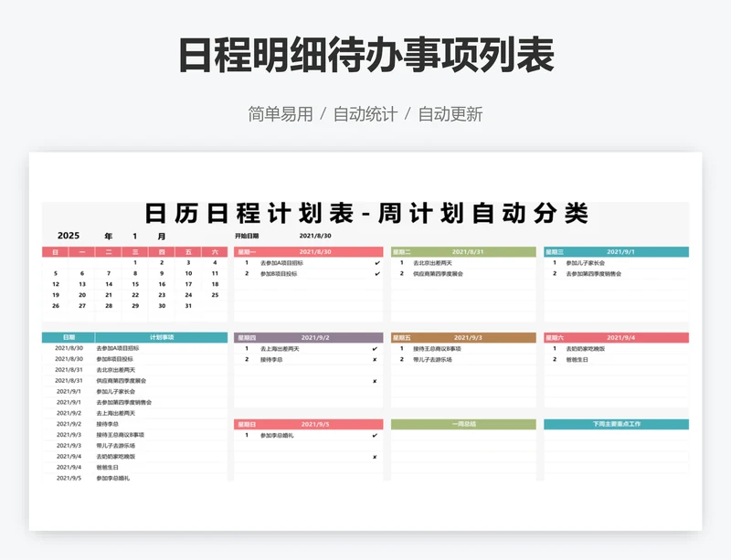Image resolution: width=731 pixels, height=560 pixels.
Task: Click the 星期四 purple header dated 2021/9/2
Action: pyautogui.click(x=308, y=338)
